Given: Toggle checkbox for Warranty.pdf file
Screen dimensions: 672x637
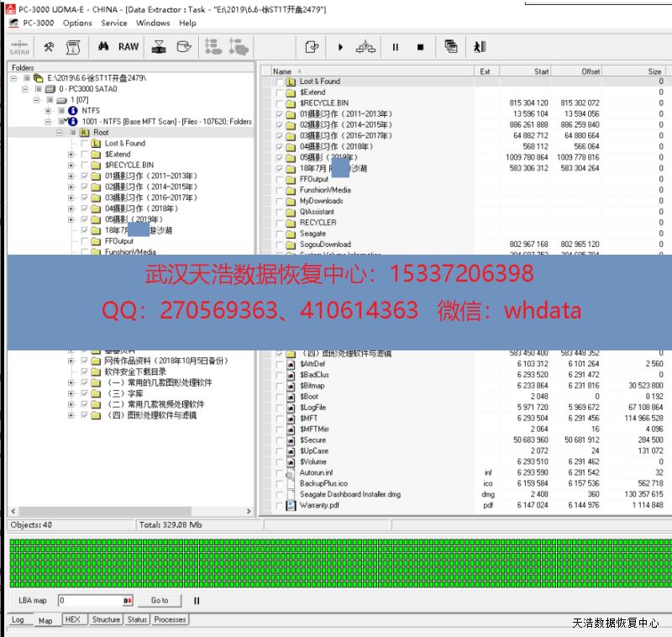Looking at the screenshot, I should (x=280, y=506).
